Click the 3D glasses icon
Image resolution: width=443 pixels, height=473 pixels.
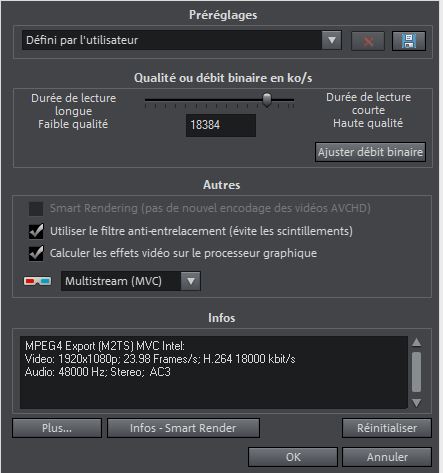38,281
